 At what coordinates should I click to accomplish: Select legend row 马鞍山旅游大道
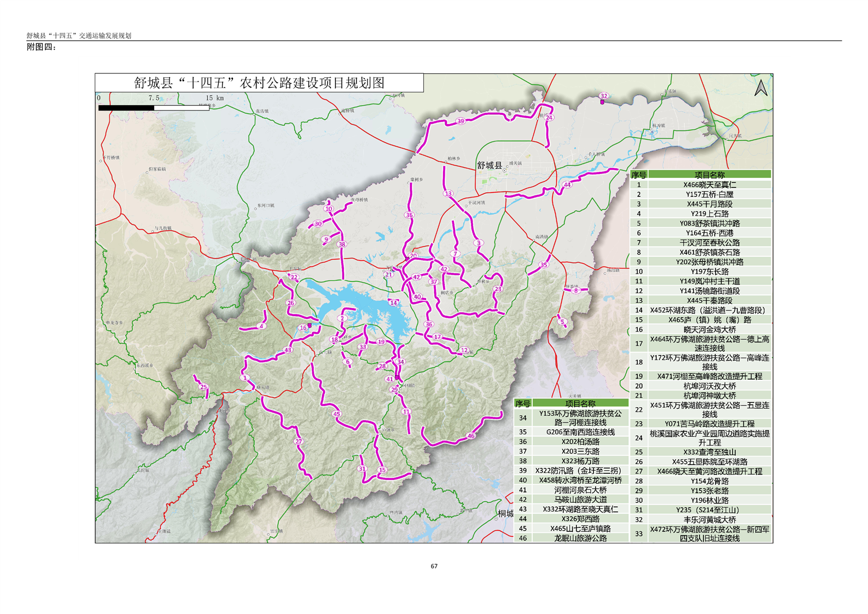(571, 500)
